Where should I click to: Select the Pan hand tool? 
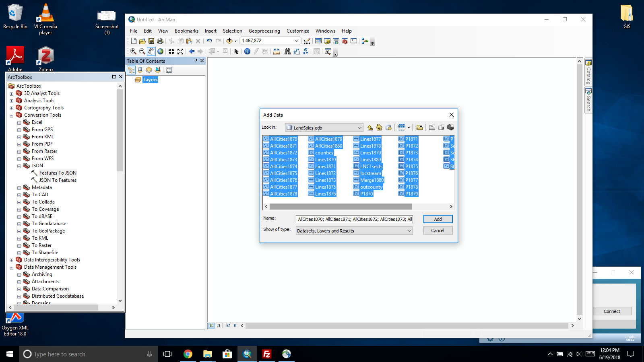pyautogui.click(x=151, y=51)
